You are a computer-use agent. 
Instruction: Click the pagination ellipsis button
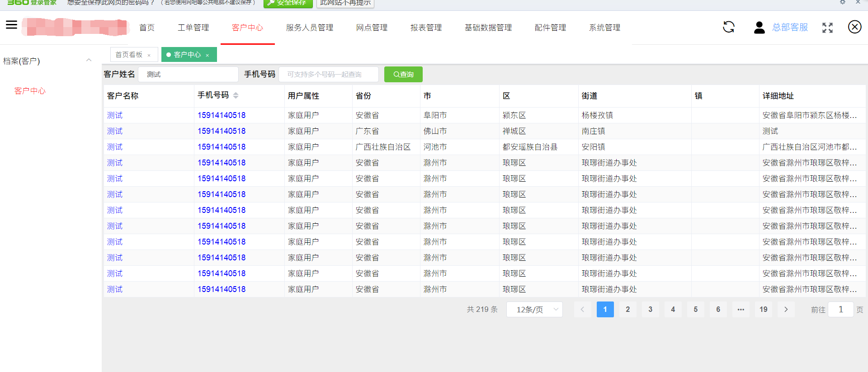[x=741, y=309]
